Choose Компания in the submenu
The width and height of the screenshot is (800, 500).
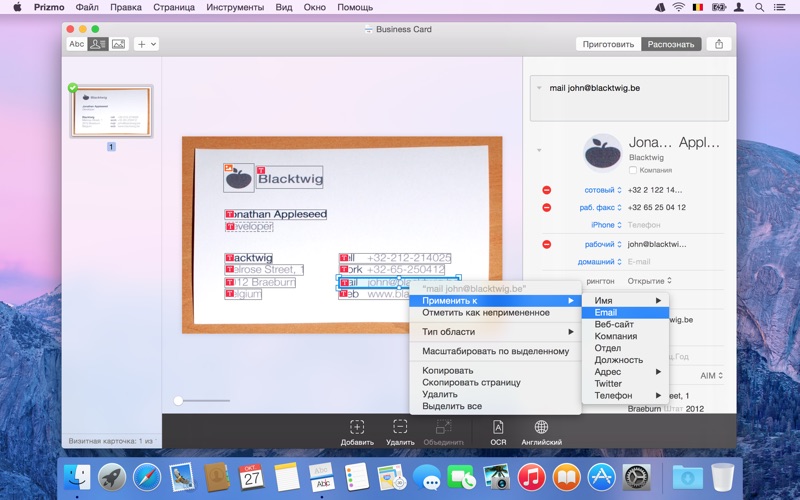point(625,336)
